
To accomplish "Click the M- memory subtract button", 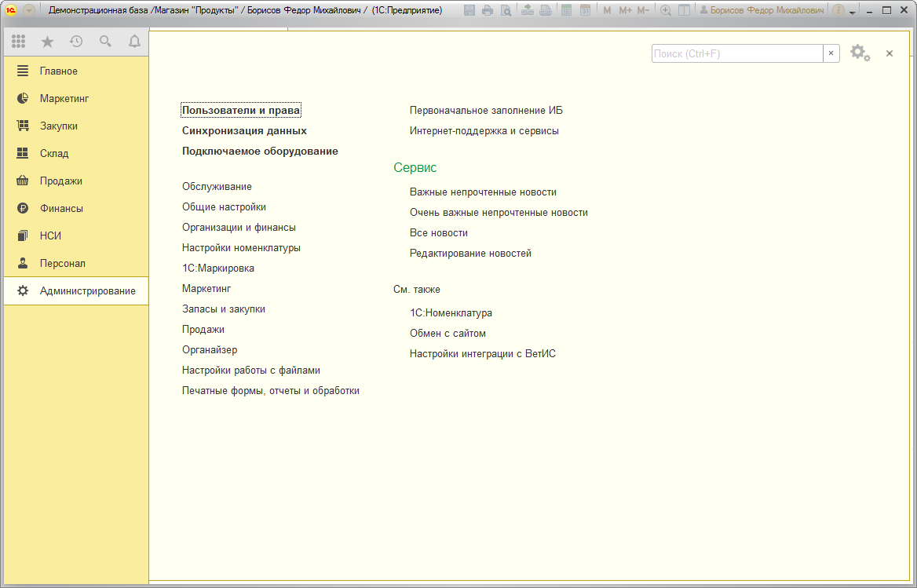I will click(643, 10).
